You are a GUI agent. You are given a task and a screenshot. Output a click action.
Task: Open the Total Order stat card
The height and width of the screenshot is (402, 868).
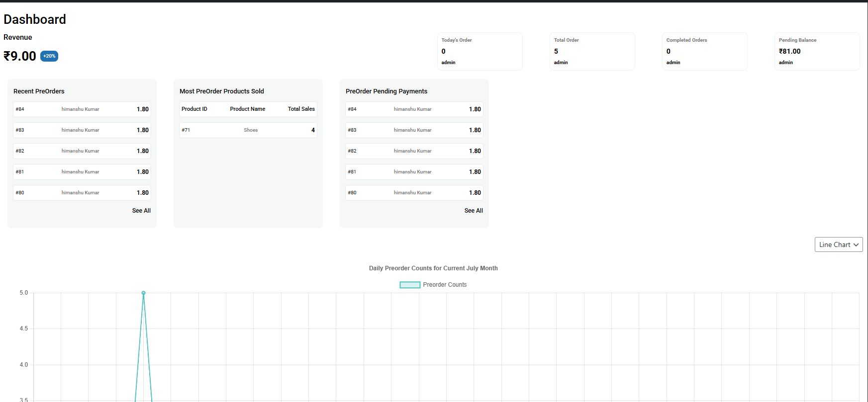point(592,51)
